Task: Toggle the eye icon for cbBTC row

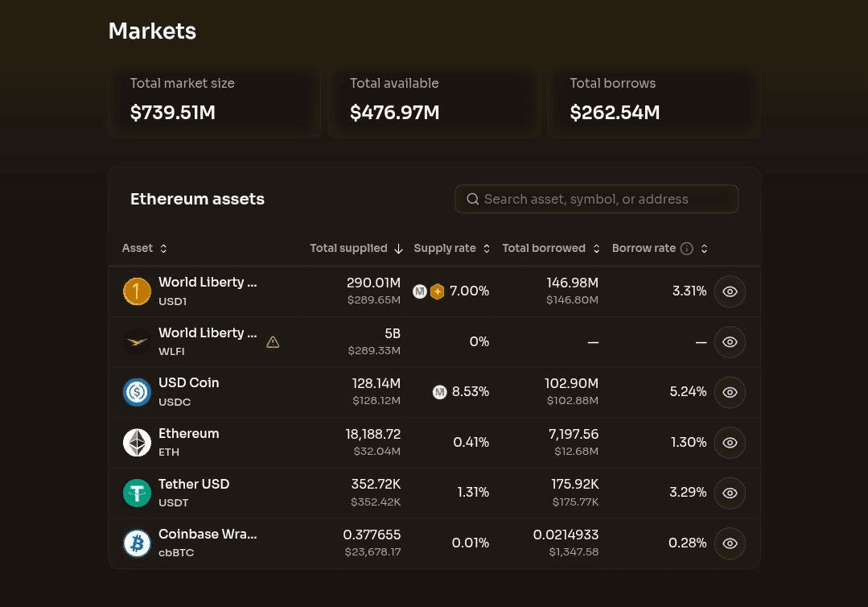Action: point(730,543)
